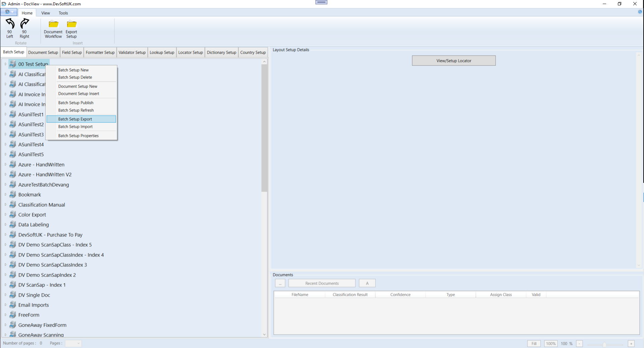Click the Data Labeling batch icon
Image resolution: width=644 pixels, height=348 pixels.
pos(13,224)
